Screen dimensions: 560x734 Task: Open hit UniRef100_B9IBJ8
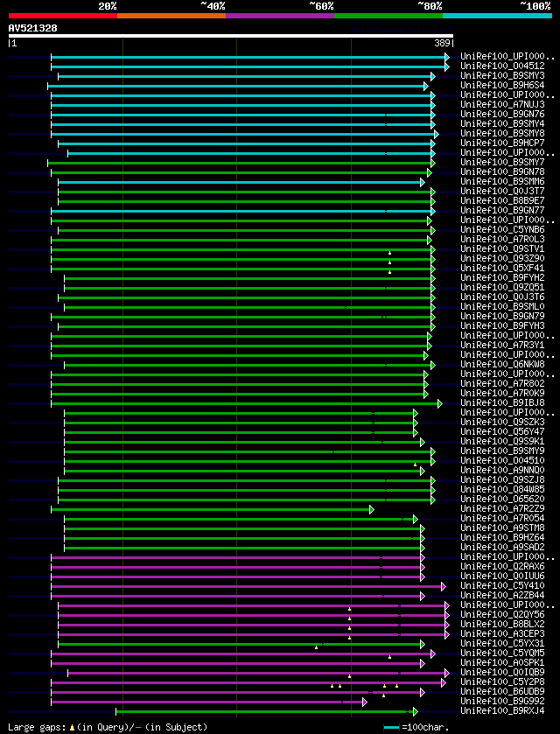(502, 402)
